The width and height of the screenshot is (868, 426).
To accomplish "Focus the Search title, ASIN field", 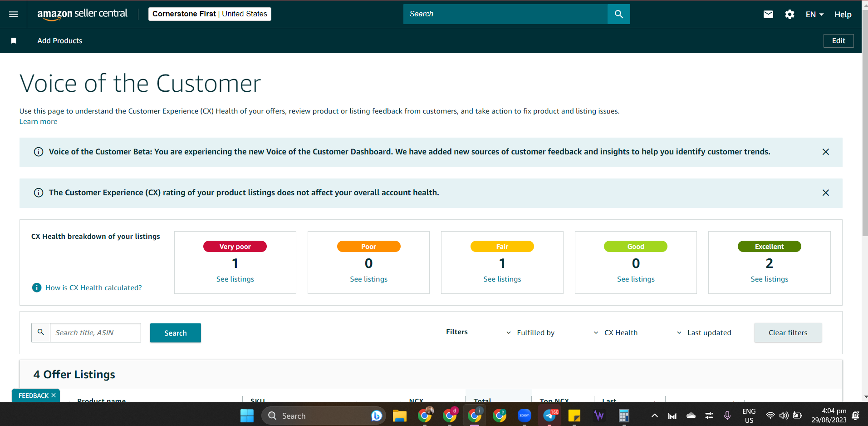I will point(95,333).
